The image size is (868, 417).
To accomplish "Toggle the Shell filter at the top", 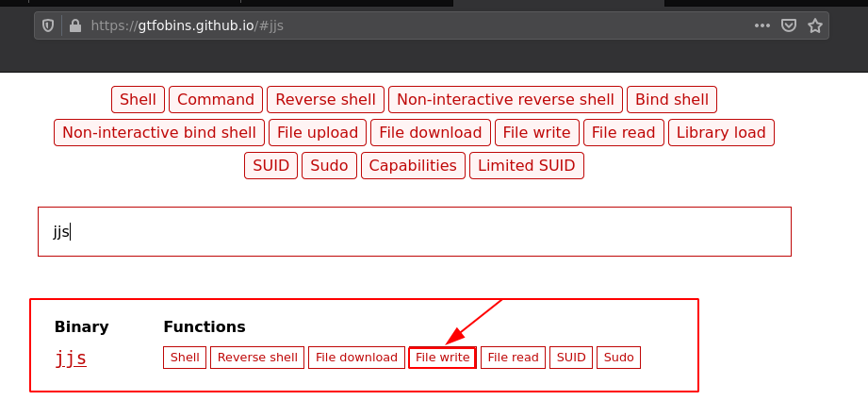I will [139, 99].
